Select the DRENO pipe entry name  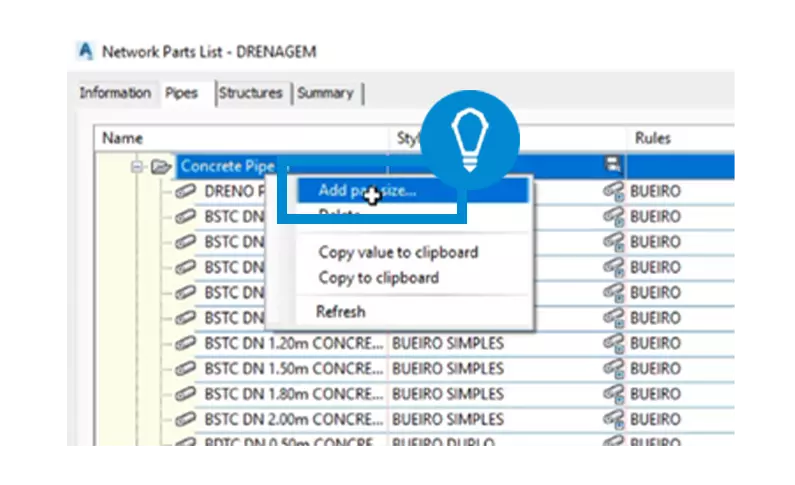234,191
